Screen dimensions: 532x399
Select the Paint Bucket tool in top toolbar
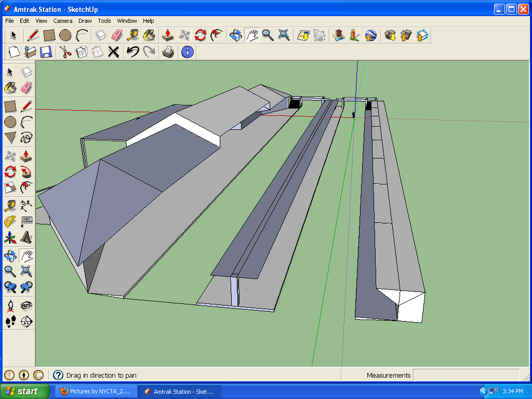[149, 35]
